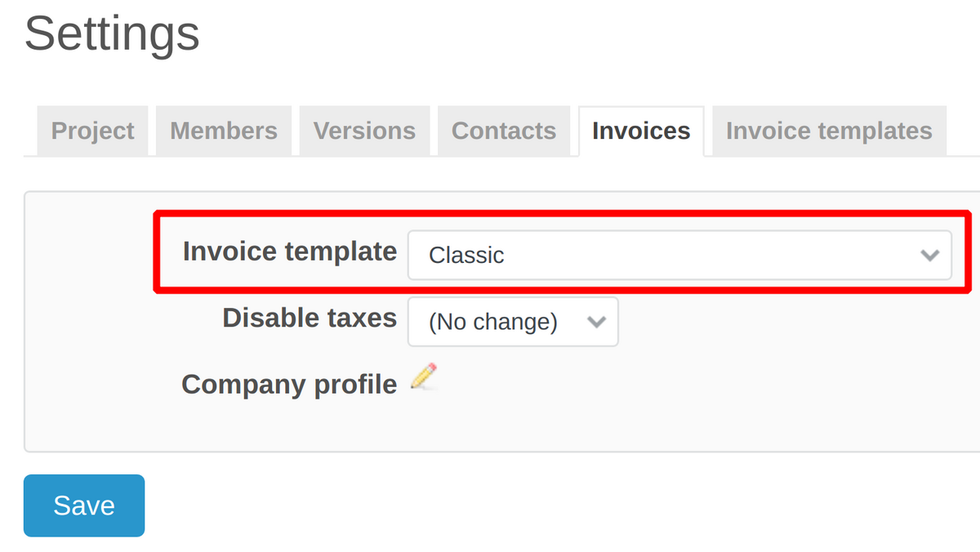980x552 pixels.
Task: Open the Invoice template dropdown
Action: point(679,256)
